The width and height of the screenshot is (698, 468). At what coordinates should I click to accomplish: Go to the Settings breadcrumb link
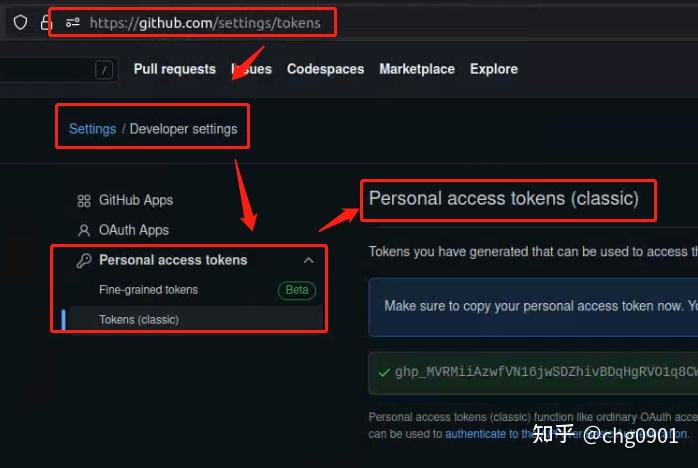(93, 129)
